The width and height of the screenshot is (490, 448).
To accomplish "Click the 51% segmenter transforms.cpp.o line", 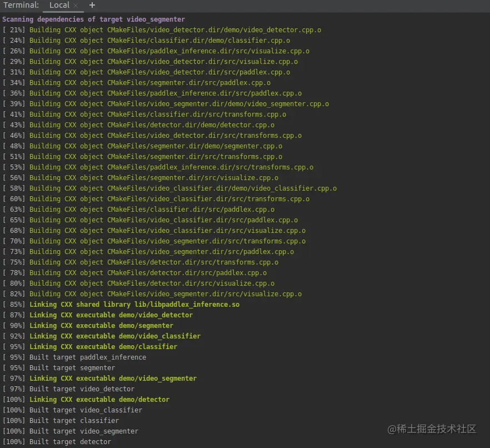I will pyautogui.click(x=142, y=157).
